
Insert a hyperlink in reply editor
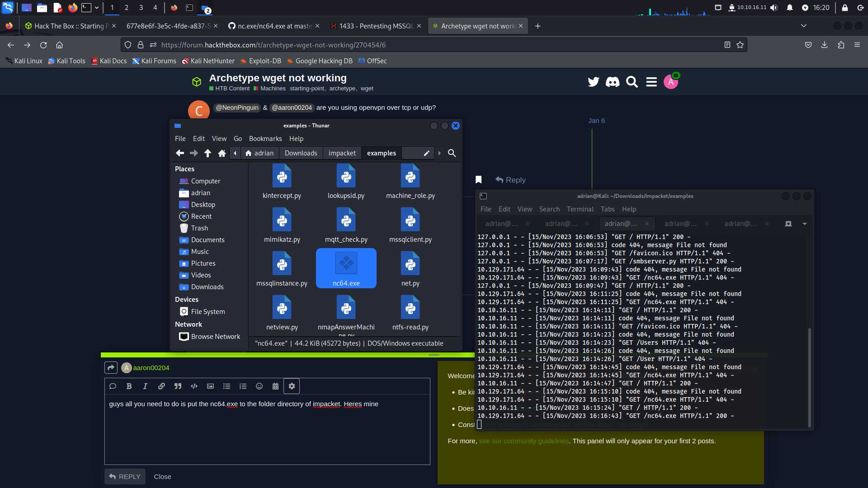click(x=161, y=386)
